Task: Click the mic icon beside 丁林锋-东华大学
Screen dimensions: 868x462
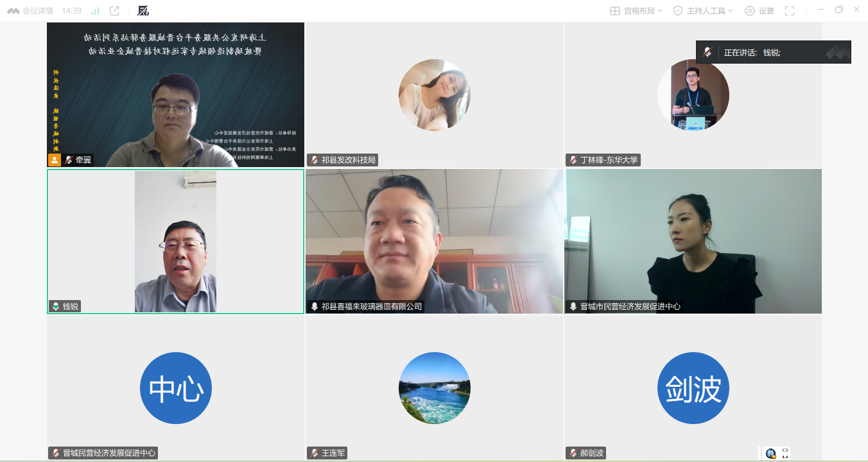Action: [x=573, y=160]
